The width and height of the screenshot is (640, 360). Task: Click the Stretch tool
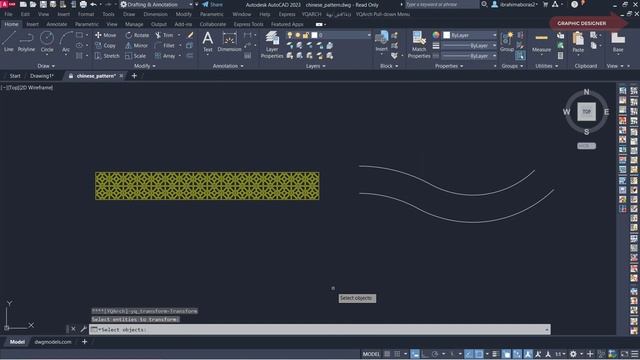[107, 56]
